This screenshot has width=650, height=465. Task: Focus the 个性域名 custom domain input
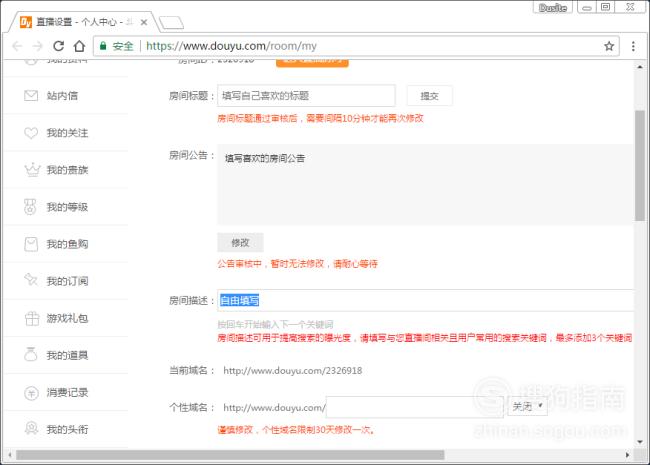click(x=415, y=407)
